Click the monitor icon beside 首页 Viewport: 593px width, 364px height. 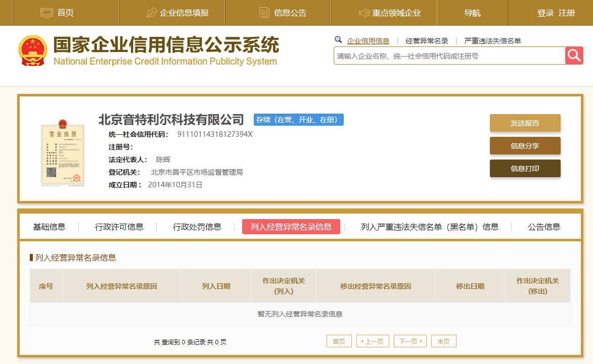coord(47,13)
